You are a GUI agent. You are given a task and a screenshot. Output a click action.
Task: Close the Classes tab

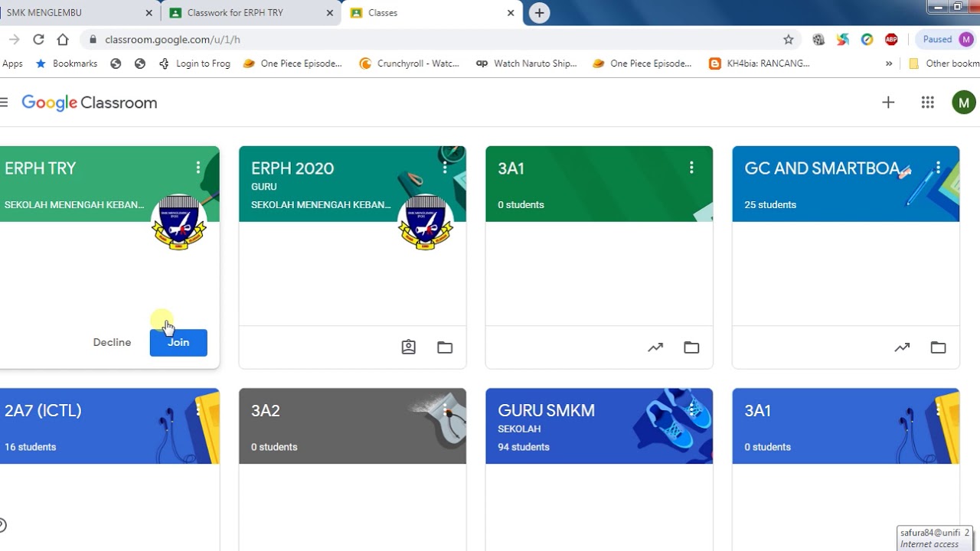click(511, 13)
